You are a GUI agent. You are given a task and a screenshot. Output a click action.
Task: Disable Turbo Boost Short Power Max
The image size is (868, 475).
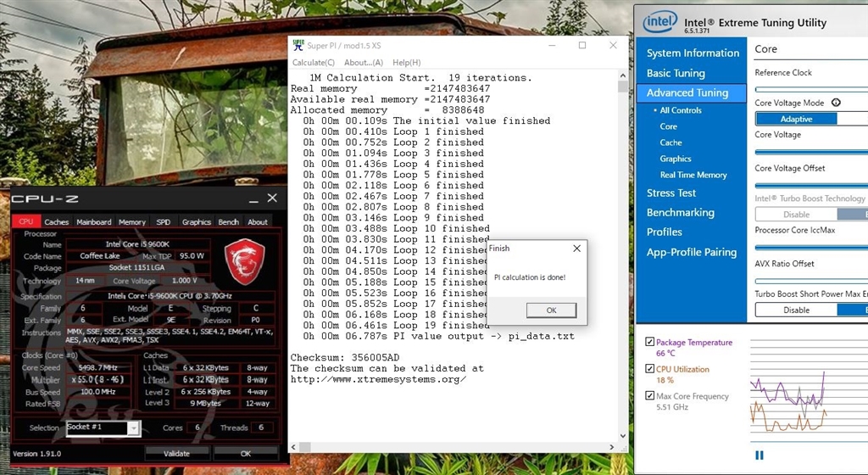[x=796, y=310]
